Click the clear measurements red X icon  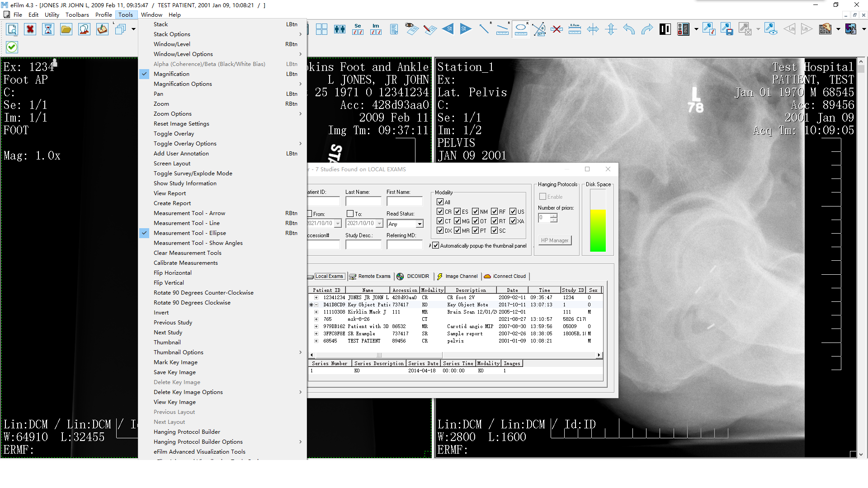[x=557, y=29]
